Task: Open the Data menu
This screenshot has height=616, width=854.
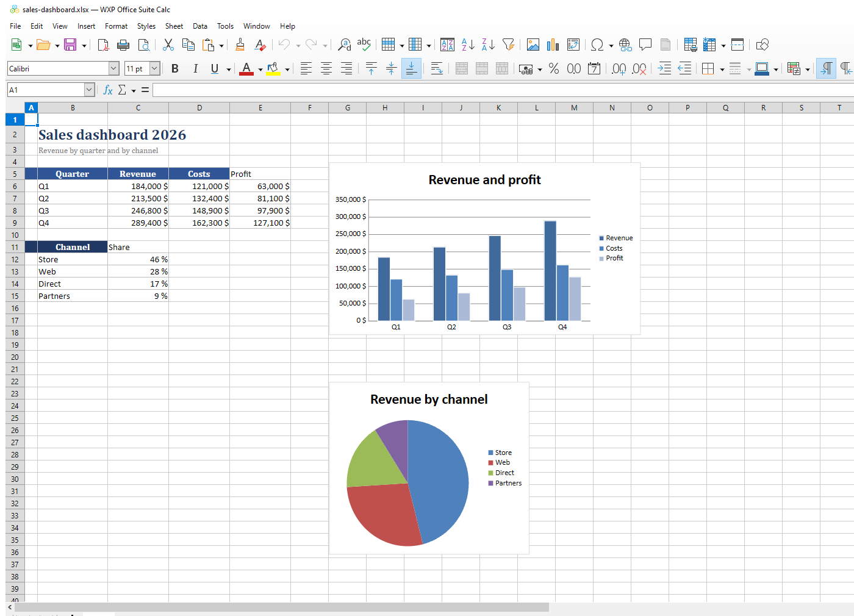Action: [200, 26]
